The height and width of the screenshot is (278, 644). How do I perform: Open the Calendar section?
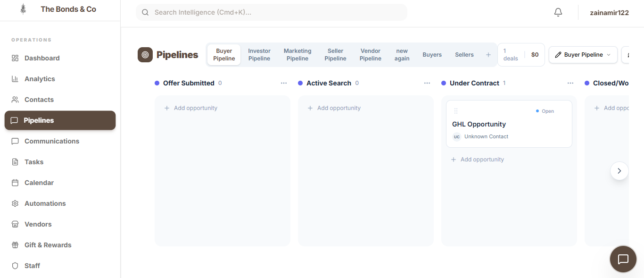[x=39, y=182]
